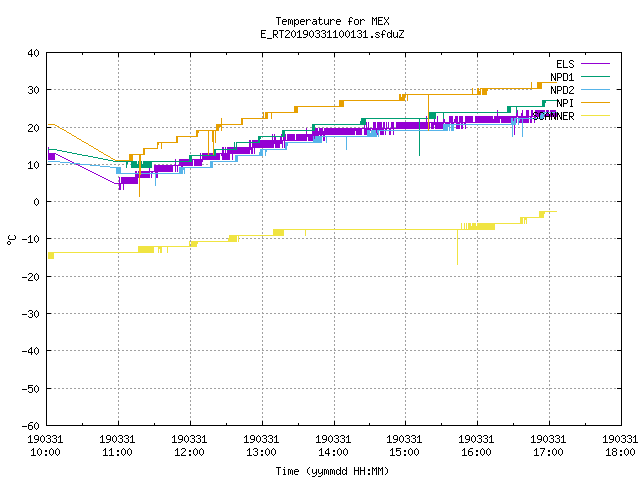The height and width of the screenshot is (480, 640).
Task: Click the y-axis tick label 20
Action: [33, 128]
